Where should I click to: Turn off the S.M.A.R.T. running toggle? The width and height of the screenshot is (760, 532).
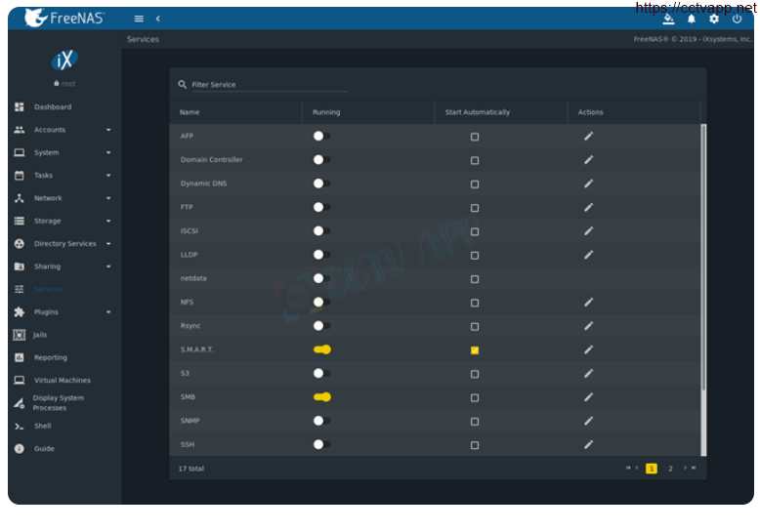(321, 349)
